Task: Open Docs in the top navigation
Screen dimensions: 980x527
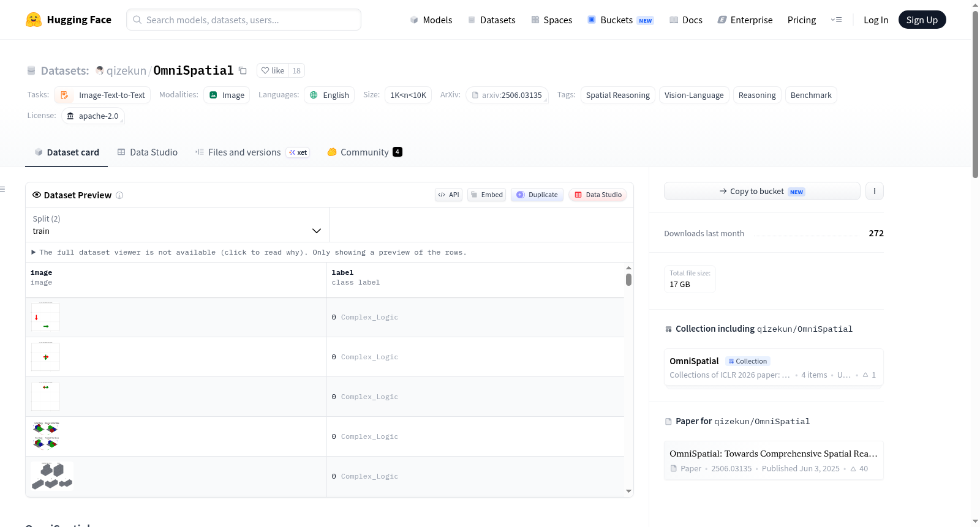Action: point(686,20)
